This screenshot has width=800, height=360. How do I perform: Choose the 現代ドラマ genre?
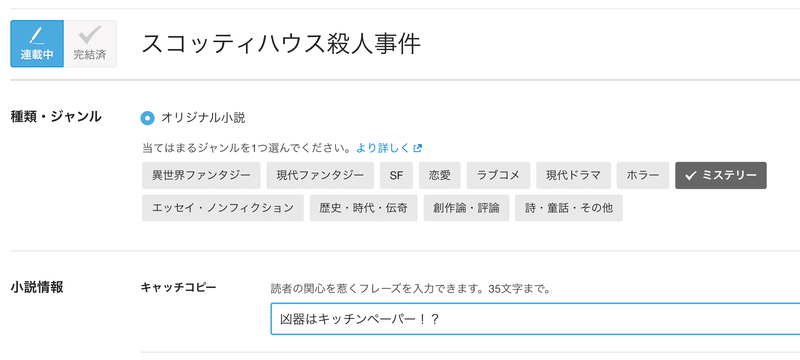pos(573,175)
